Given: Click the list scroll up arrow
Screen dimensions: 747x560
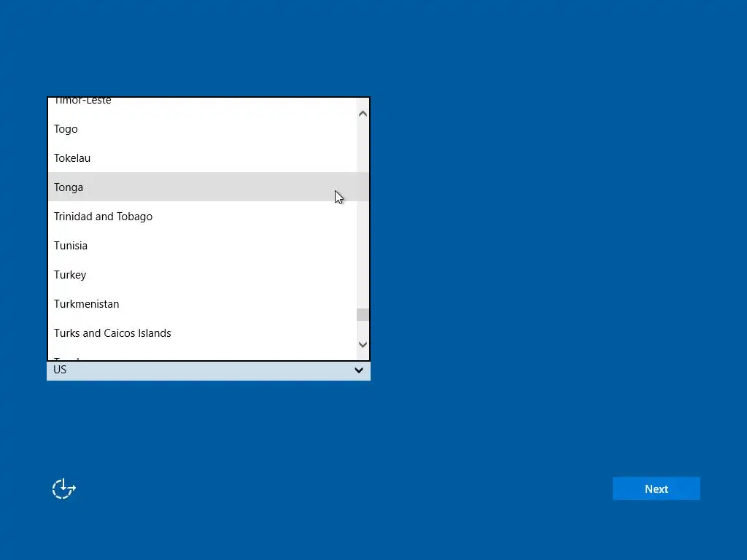Looking at the screenshot, I should click(363, 113).
